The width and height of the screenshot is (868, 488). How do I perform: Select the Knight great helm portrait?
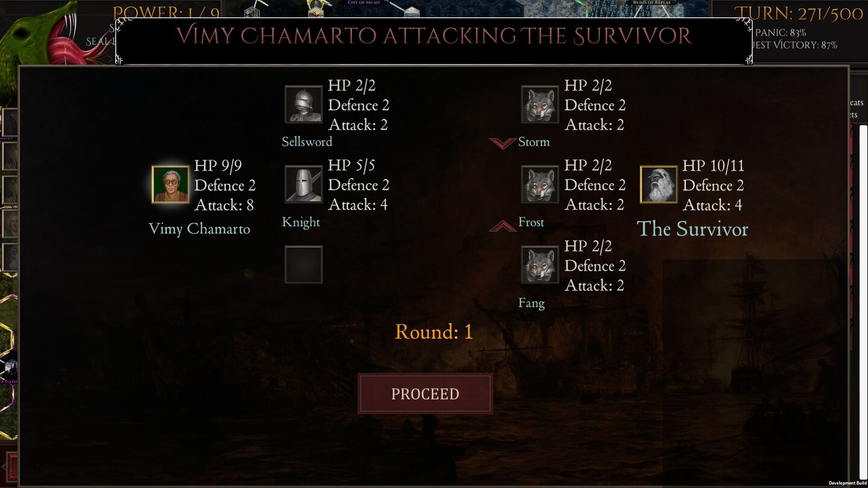click(x=303, y=184)
